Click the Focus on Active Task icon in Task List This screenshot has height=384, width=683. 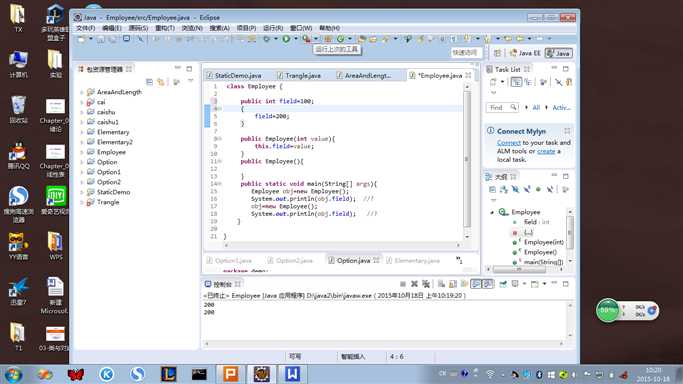[x=543, y=82]
